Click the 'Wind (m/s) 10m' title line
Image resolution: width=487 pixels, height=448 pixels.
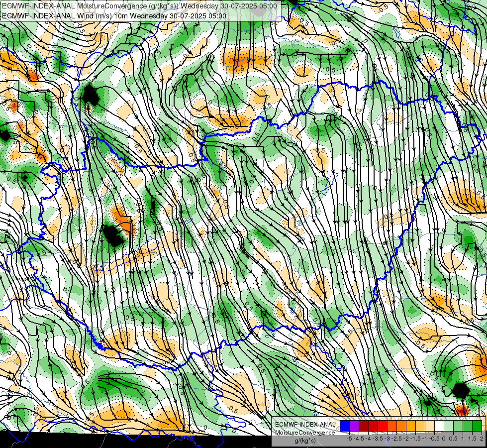[114, 16]
